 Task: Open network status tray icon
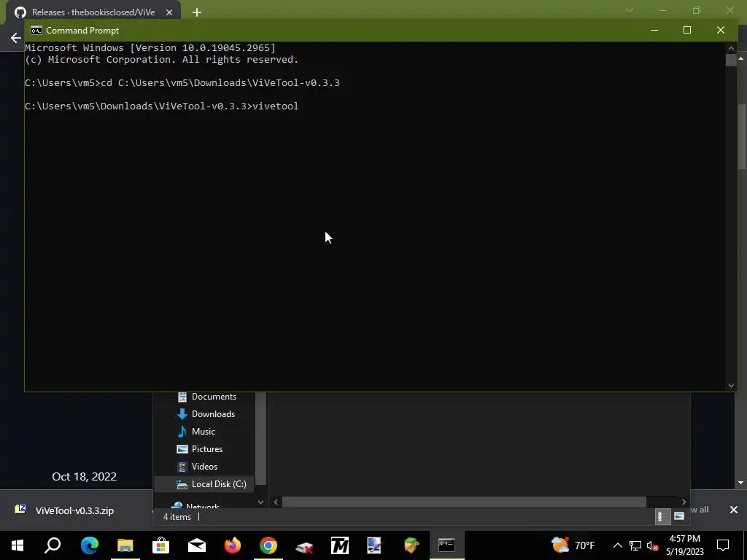click(635, 545)
